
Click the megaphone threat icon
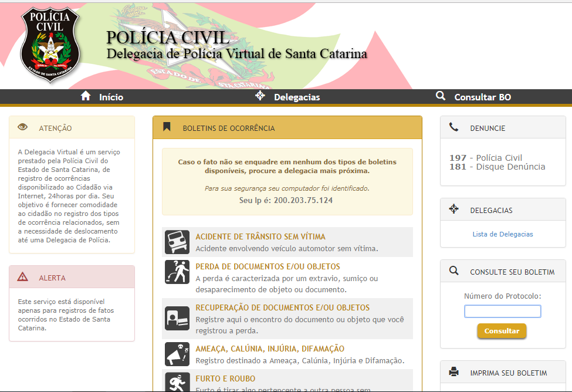tap(177, 354)
